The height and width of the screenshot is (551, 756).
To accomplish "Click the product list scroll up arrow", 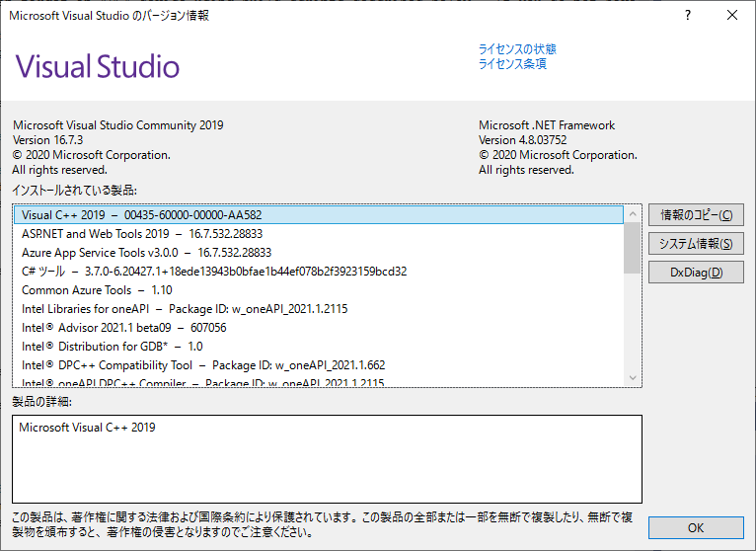I will pos(633,213).
